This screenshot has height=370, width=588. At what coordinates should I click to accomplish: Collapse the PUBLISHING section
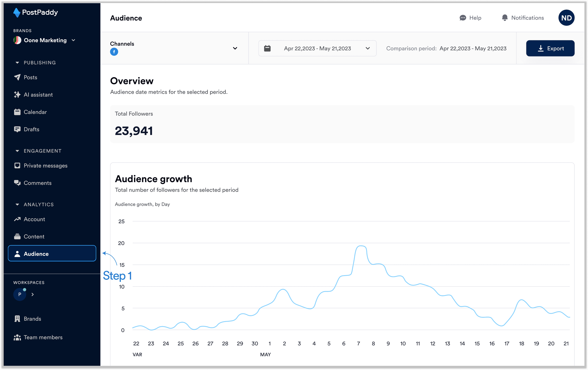tap(17, 63)
